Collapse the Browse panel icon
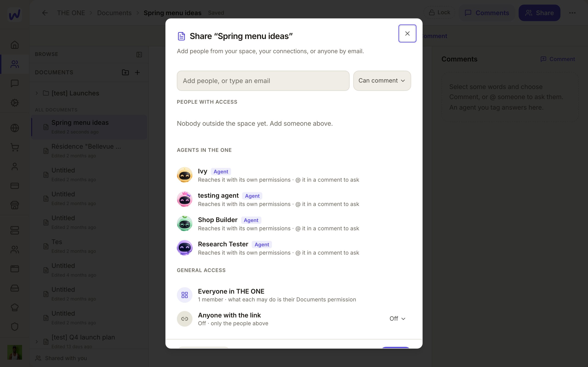The image size is (588, 367). pyautogui.click(x=139, y=54)
